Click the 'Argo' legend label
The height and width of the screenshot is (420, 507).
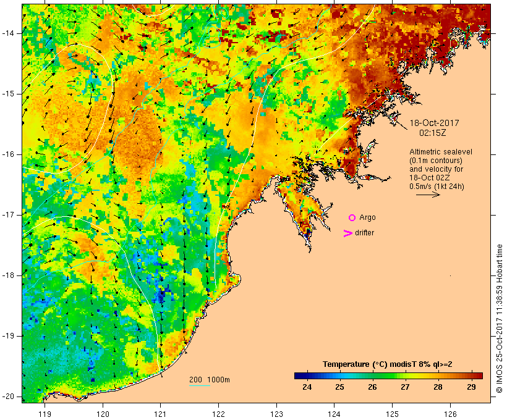[367, 217]
